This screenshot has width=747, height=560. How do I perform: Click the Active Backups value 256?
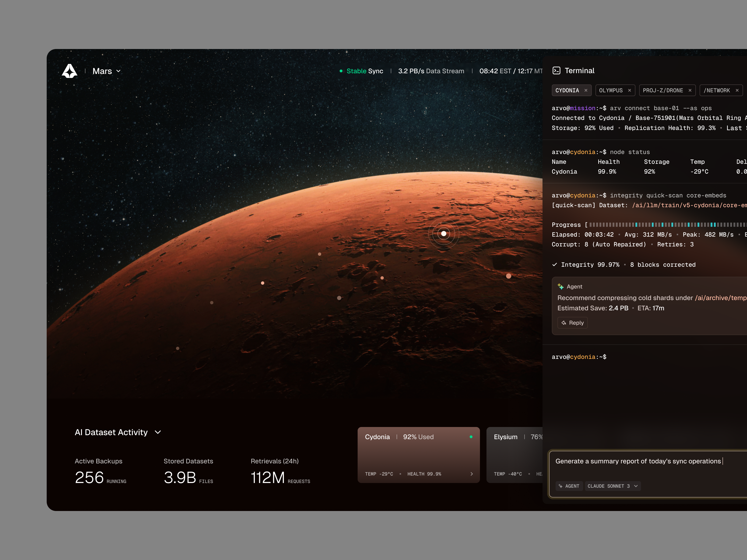click(89, 477)
